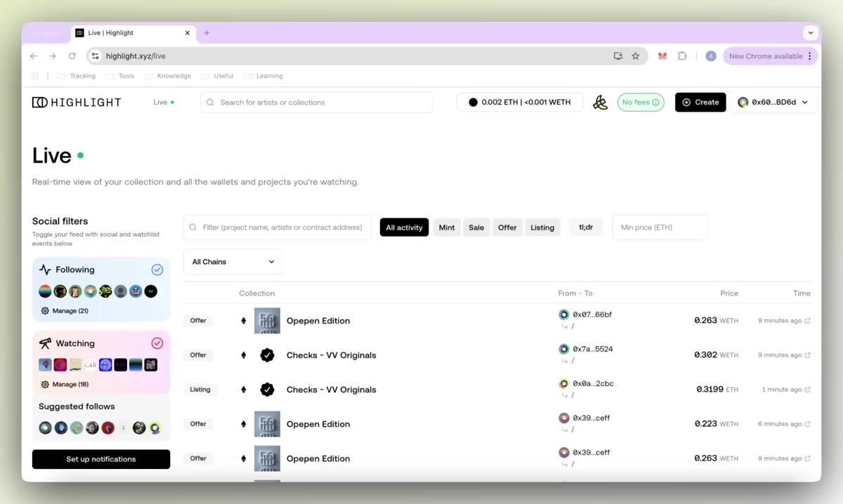Focus the Min price (ETH) field
Image resolution: width=843 pixels, height=504 pixels.
[660, 227]
